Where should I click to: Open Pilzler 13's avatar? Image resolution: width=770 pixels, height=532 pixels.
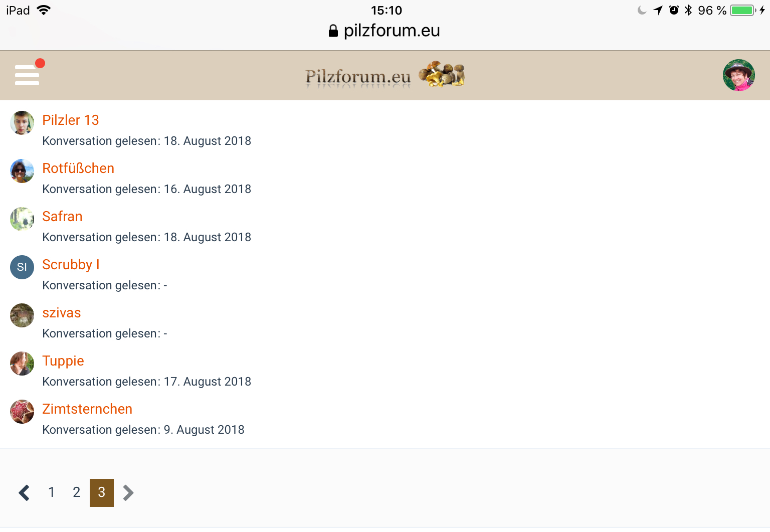(22, 123)
